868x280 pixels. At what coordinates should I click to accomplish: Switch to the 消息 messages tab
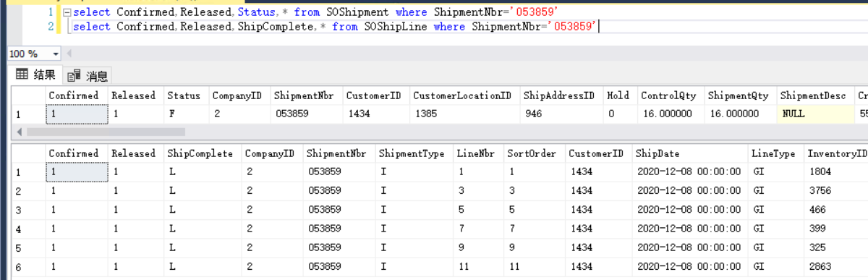[x=88, y=76]
